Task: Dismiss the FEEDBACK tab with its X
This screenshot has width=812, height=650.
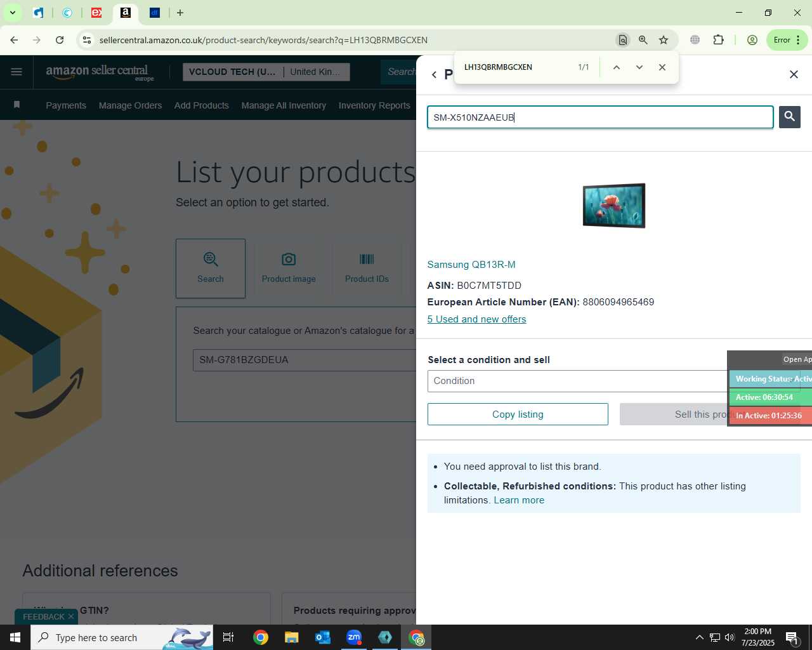Action: 71,616
